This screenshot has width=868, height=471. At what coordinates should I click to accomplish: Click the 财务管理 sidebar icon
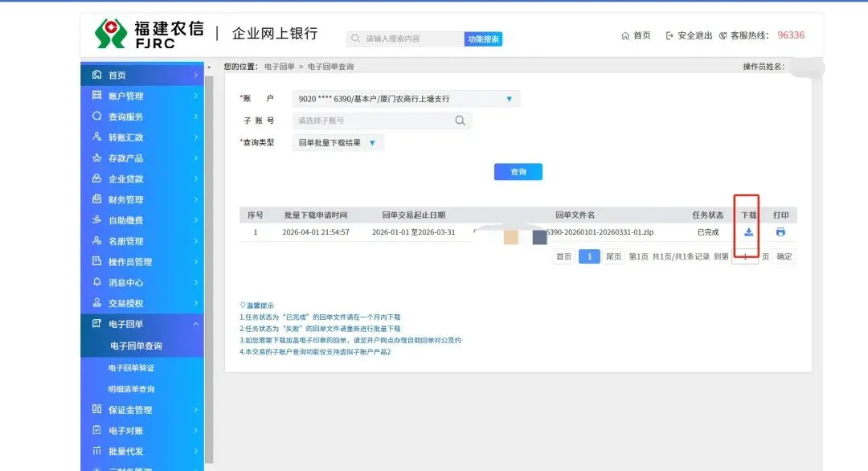coord(97,199)
